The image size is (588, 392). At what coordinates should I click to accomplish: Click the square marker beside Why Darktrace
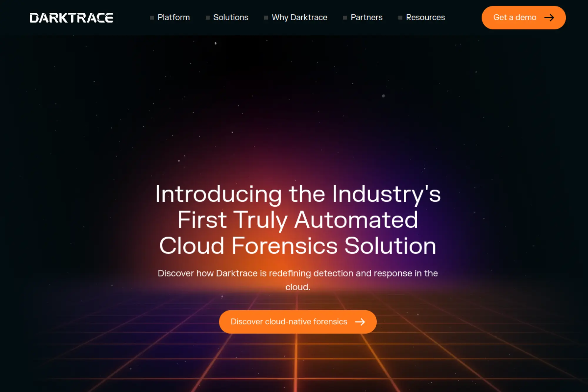(266, 18)
